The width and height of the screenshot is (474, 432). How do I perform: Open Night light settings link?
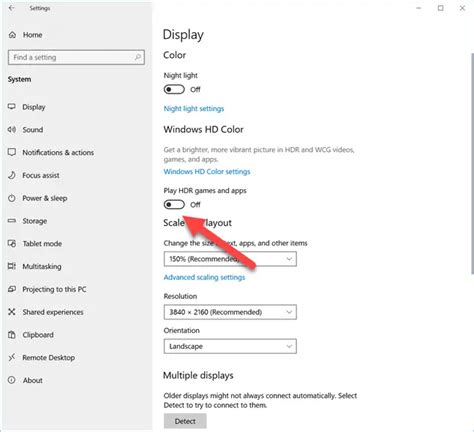point(194,109)
